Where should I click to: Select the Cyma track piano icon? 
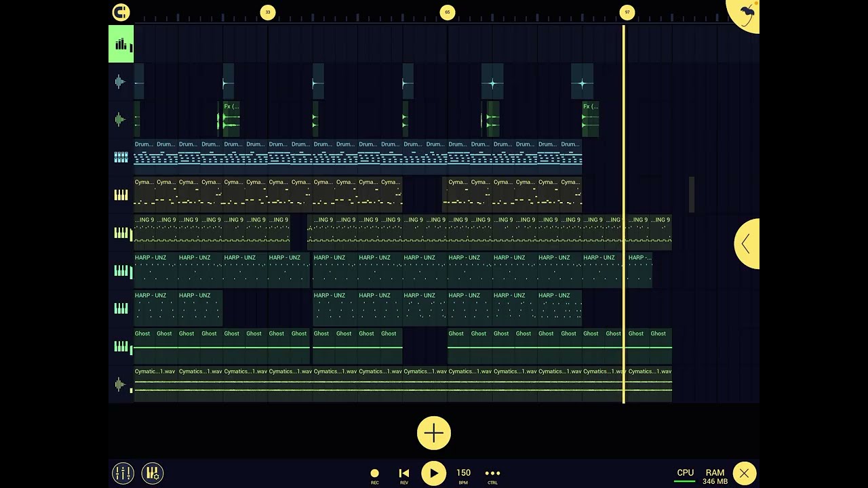tap(121, 195)
